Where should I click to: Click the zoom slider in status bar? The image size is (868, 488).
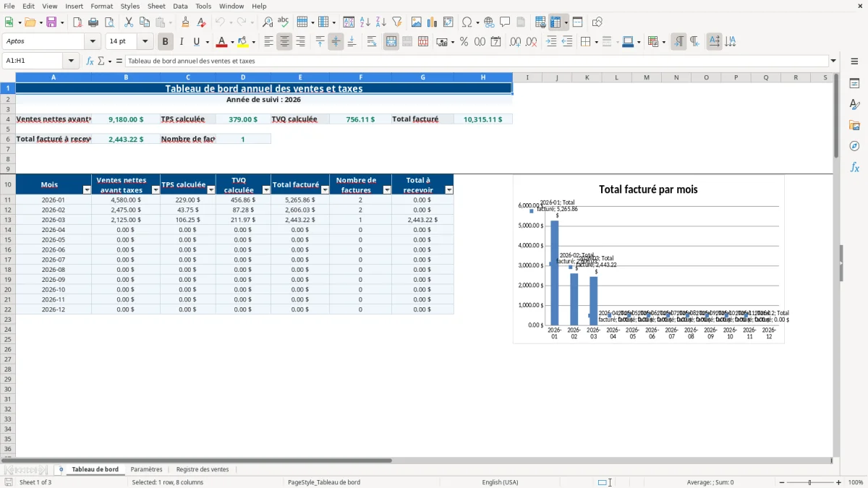(809, 482)
